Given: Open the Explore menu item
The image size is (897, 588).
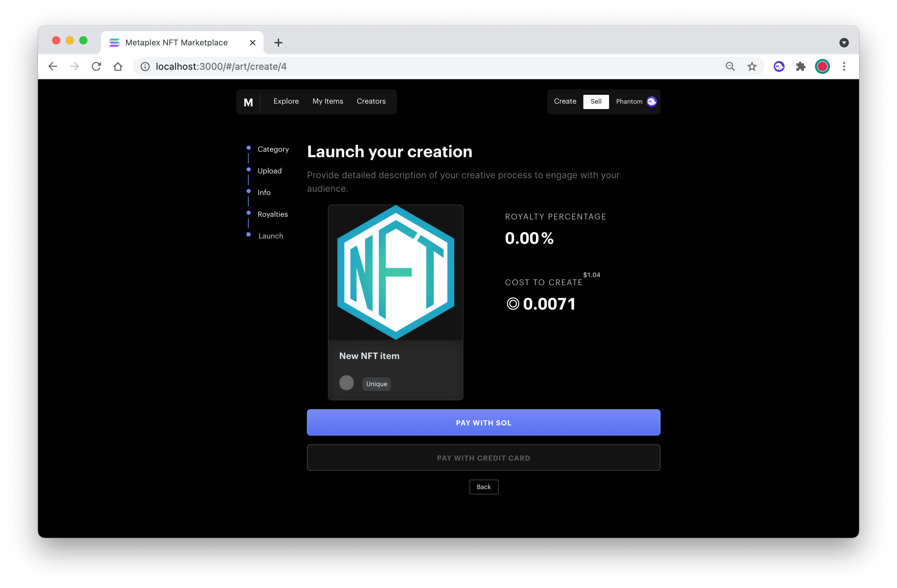Looking at the screenshot, I should click(x=286, y=101).
